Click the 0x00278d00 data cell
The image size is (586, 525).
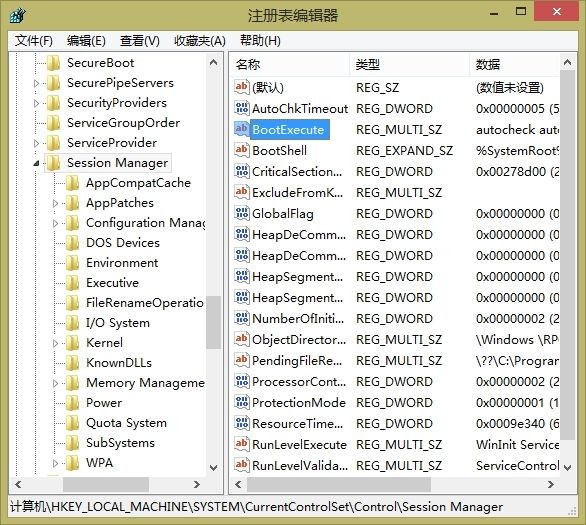(518, 172)
